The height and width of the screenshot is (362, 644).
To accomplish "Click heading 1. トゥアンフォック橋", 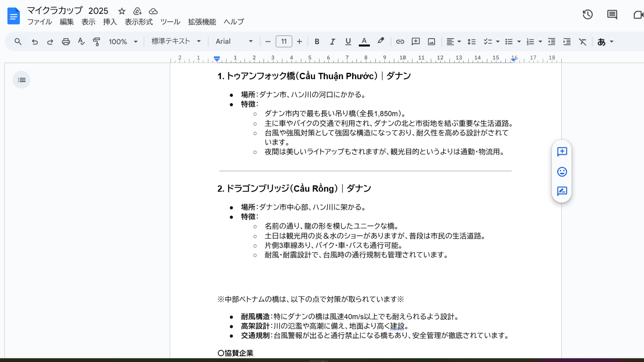I will click(314, 76).
